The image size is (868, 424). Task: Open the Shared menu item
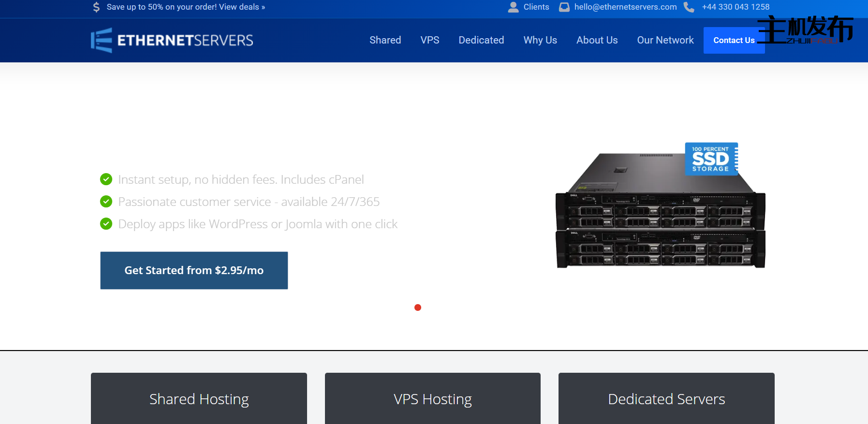coord(385,40)
